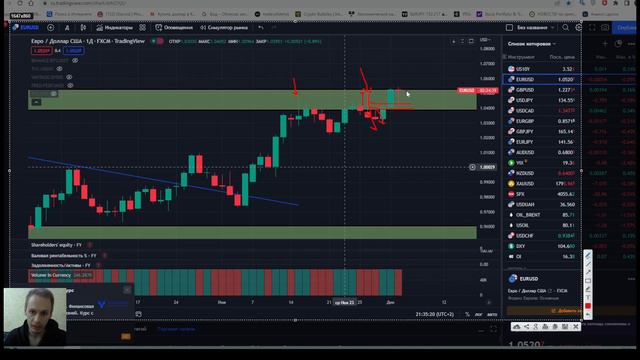Close the Lightshot capture with X
This screenshot has height=360, width=640.
coord(576,327)
